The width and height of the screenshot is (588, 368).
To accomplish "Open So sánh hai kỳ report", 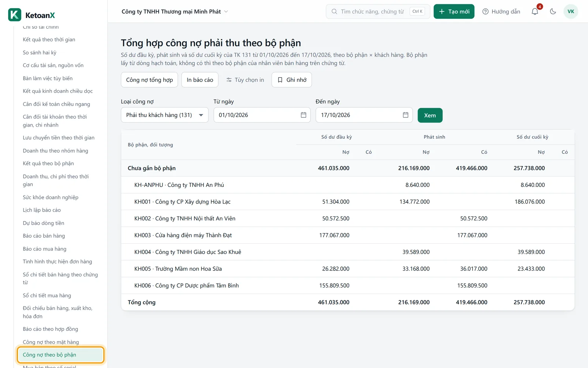I will pyautogui.click(x=40, y=52).
